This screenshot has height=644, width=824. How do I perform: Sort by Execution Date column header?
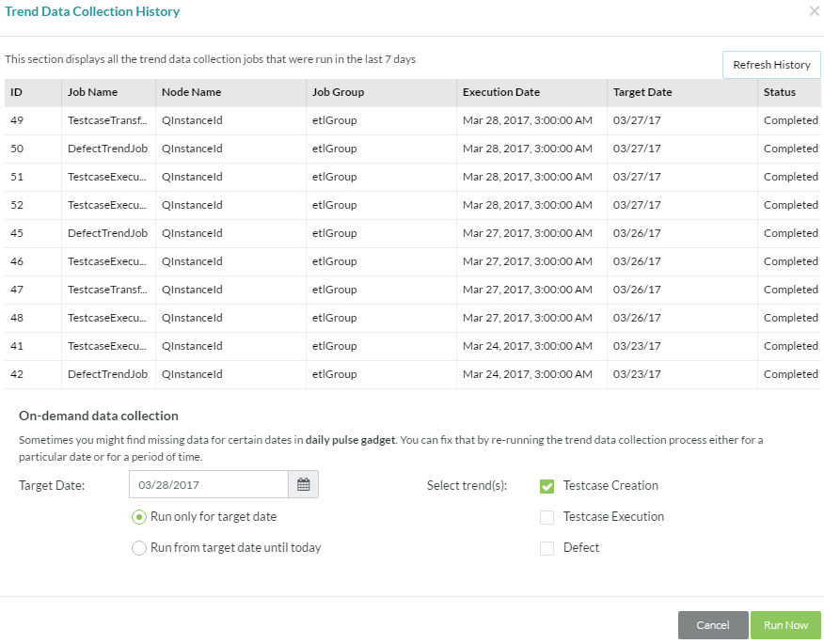500,92
